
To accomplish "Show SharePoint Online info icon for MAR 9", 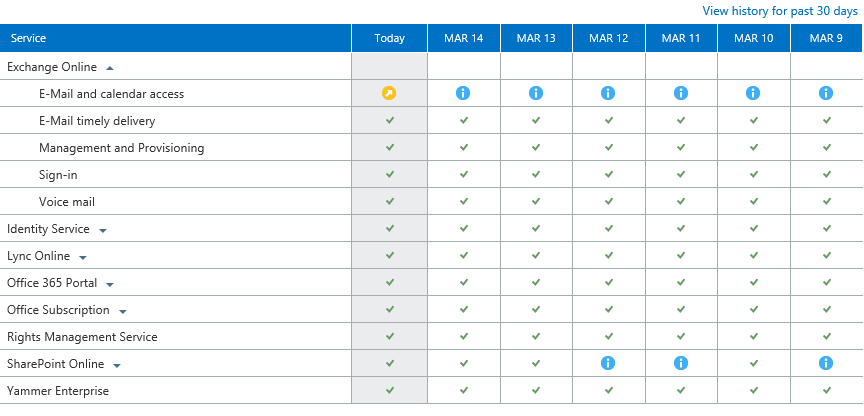I will click(826, 363).
